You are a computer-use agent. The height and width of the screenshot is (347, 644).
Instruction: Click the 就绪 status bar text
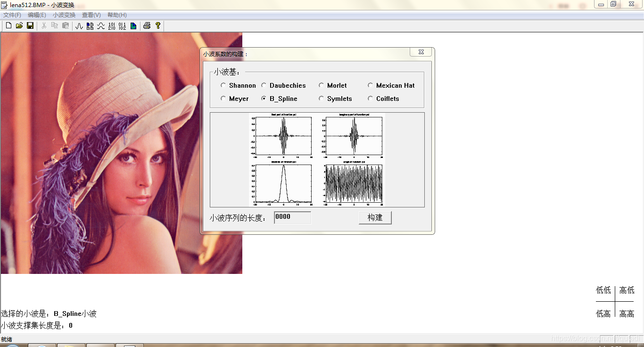pyautogui.click(x=7, y=339)
